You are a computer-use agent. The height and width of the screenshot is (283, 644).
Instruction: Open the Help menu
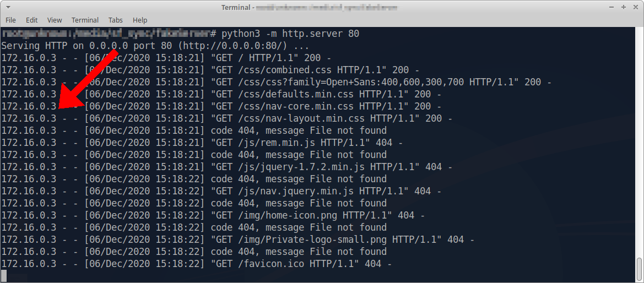coord(140,20)
